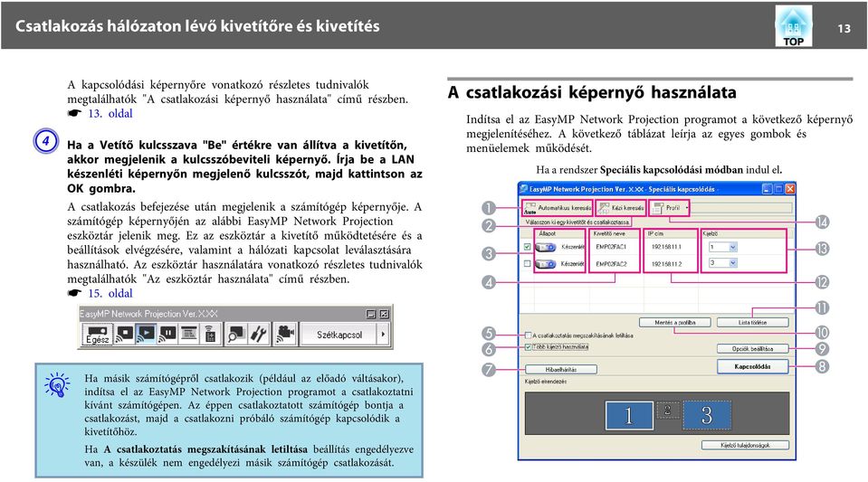
Task: Click the Stop projection toolbar icon
Action: (125, 334)
